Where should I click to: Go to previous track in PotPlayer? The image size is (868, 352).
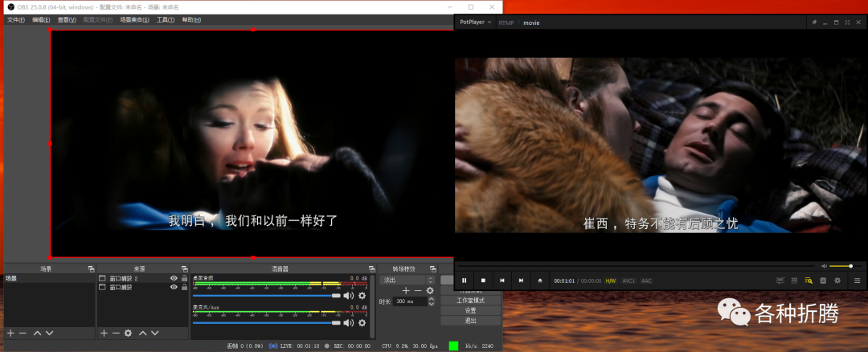click(502, 280)
